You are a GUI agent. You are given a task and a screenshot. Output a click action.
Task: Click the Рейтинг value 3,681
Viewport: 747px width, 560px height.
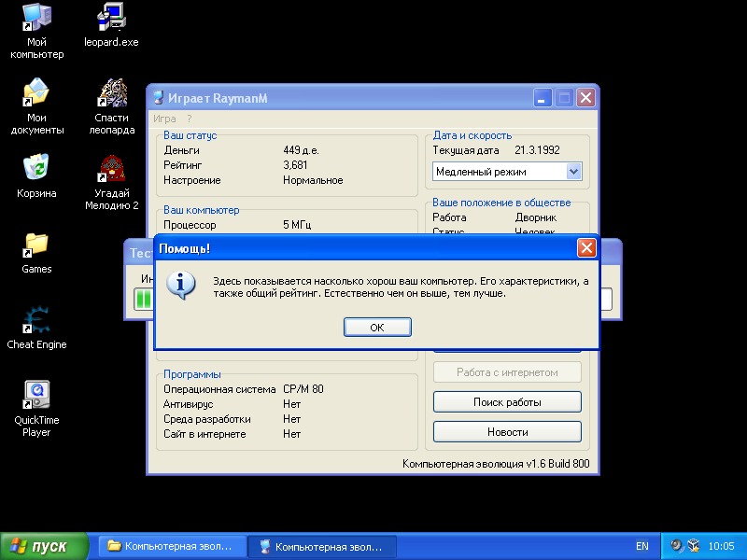click(x=295, y=165)
